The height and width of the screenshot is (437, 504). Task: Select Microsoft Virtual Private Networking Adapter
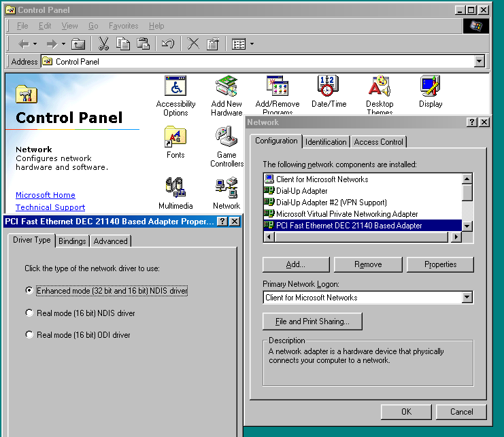tap(363, 214)
